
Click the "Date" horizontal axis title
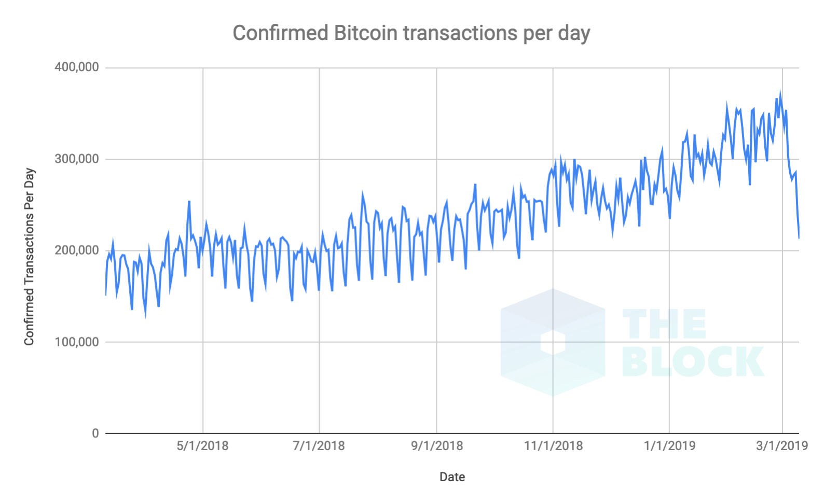click(452, 477)
